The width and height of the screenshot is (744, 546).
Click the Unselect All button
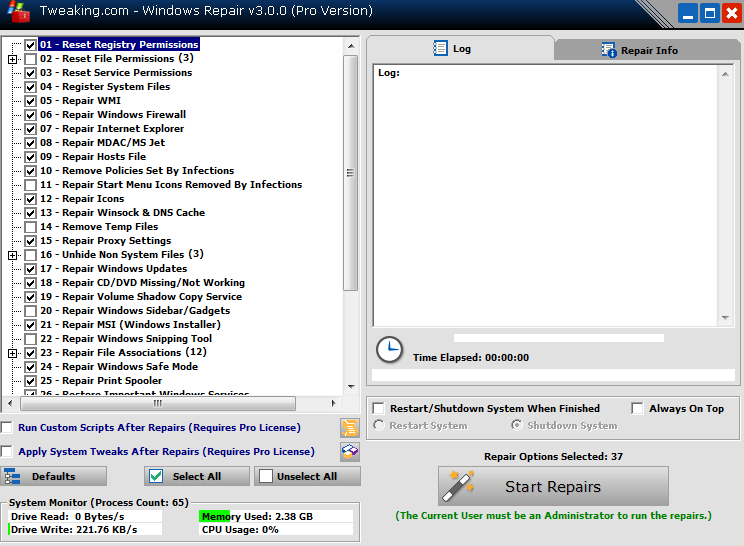[x=307, y=476]
